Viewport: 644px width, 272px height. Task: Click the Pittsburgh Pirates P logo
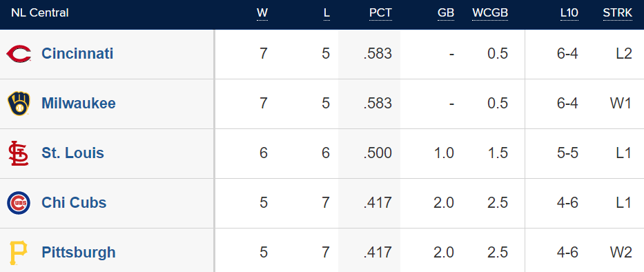pos(19,253)
